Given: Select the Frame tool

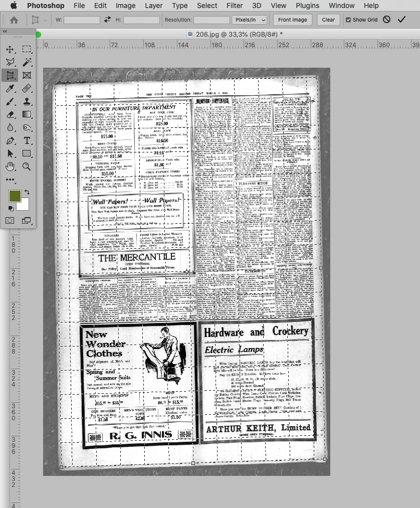Looking at the screenshot, I should click(27, 76).
